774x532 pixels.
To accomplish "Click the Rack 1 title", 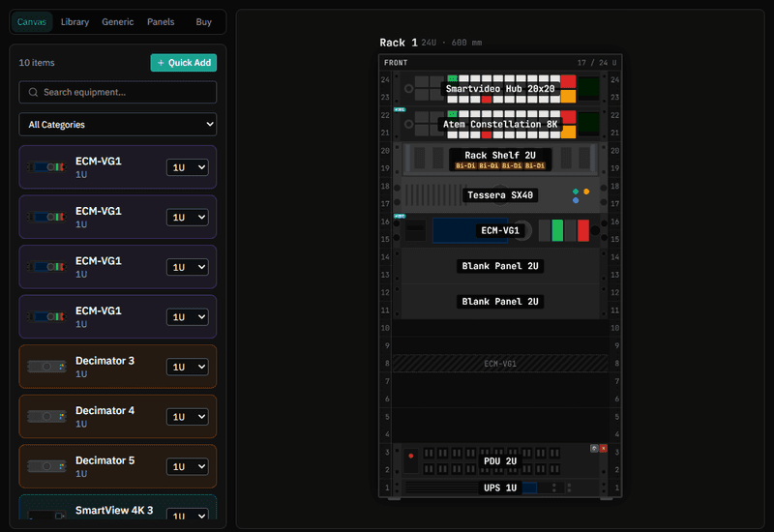I will [x=399, y=43].
